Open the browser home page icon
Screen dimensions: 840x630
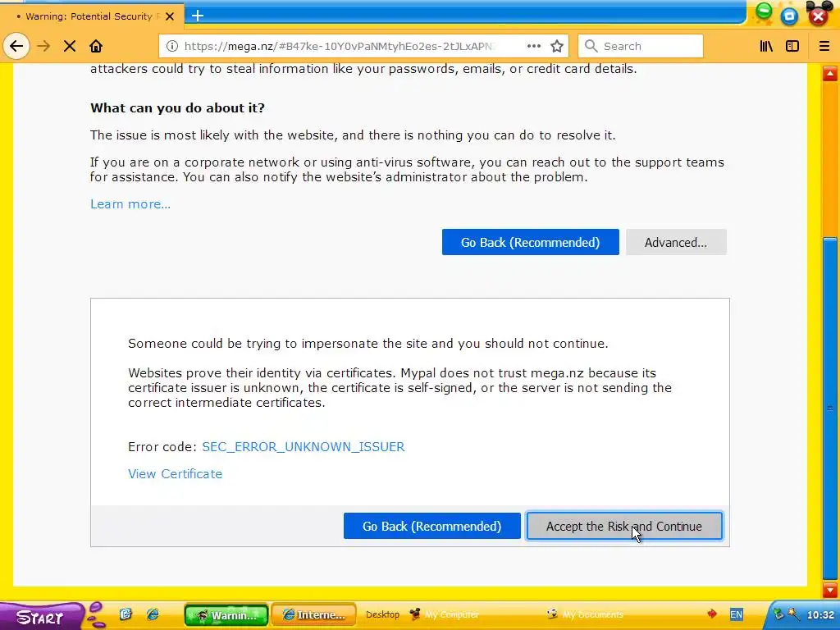(x=96, y=46)
